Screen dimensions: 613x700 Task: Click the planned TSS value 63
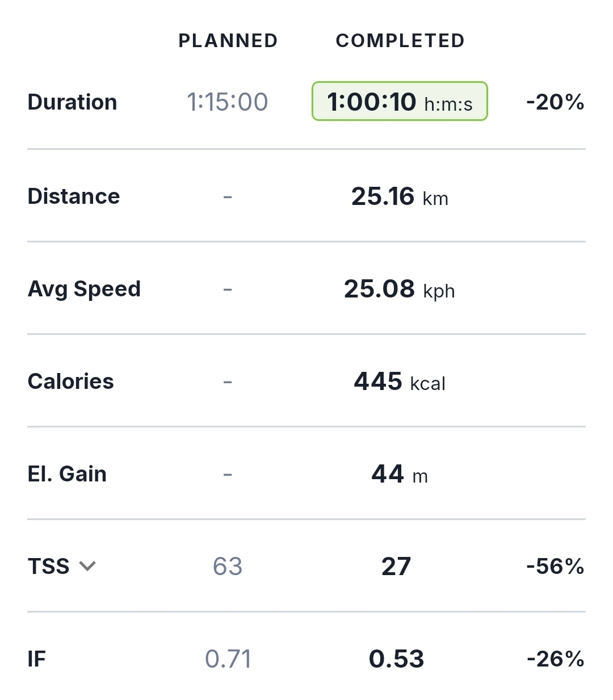pyautogui.click(x=228, y=567)
